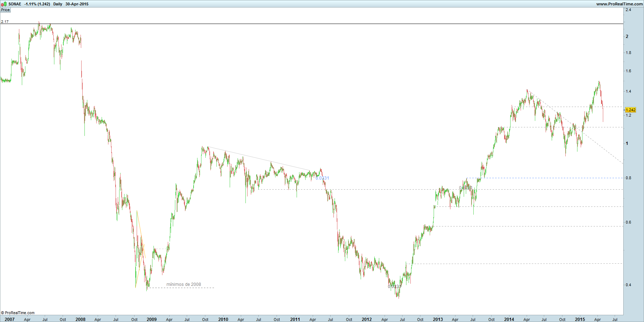644x322 pixels.
Task: Click the 0.4 price axis label
Action: (628, 285)
